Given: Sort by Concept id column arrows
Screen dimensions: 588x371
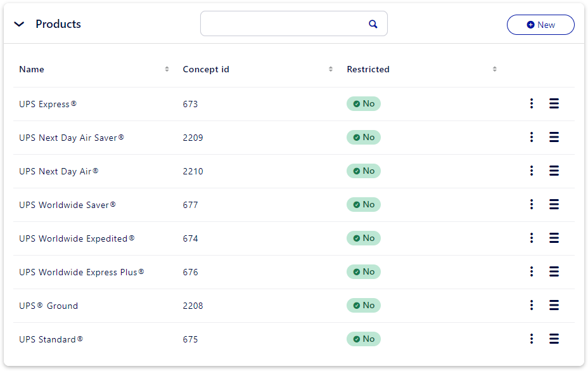Looking at the screenshot, I should pyautogui.click(x=331, y=69).
